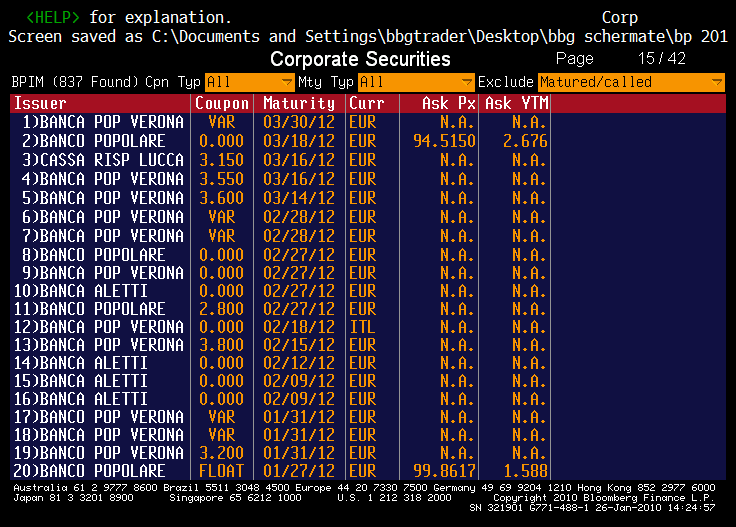
Task: Click the Curr column header
Action: coord(367,103)
